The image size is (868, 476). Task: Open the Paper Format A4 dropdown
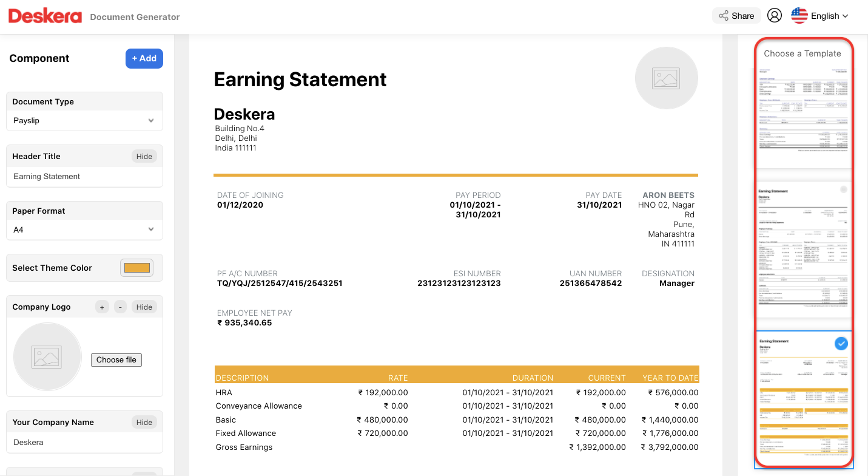(84, 230)
